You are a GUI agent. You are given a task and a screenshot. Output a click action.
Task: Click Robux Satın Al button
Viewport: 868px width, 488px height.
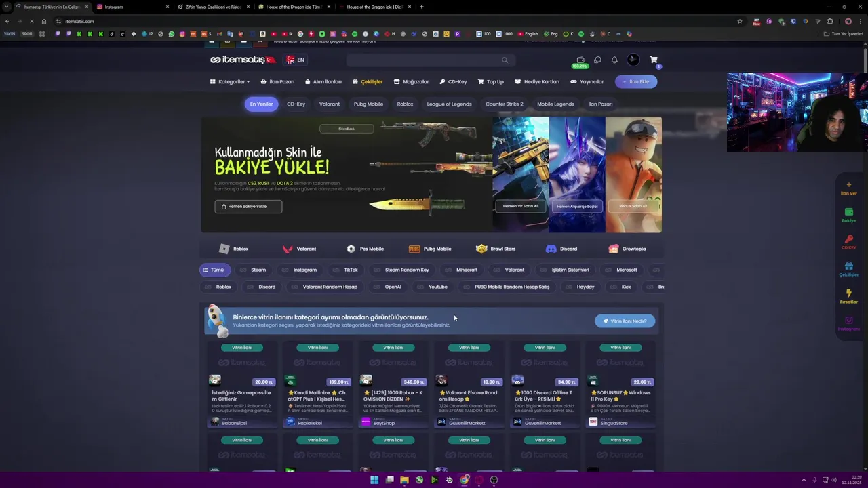click(x=633, y=206)
